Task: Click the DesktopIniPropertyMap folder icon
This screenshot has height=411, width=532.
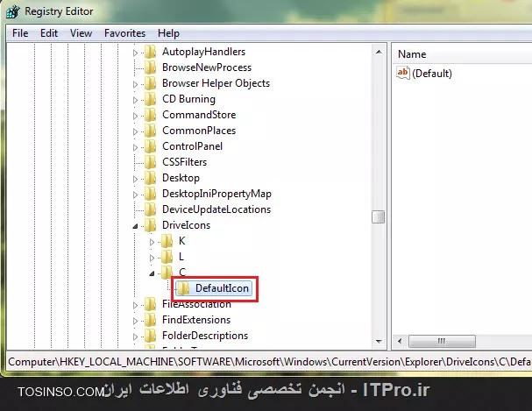Action: point(150,194)
